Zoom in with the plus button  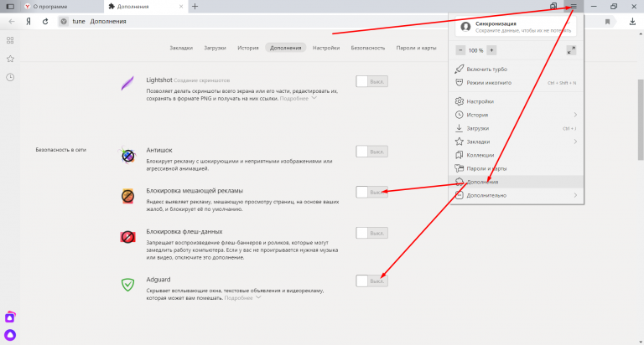pos(491,50)
